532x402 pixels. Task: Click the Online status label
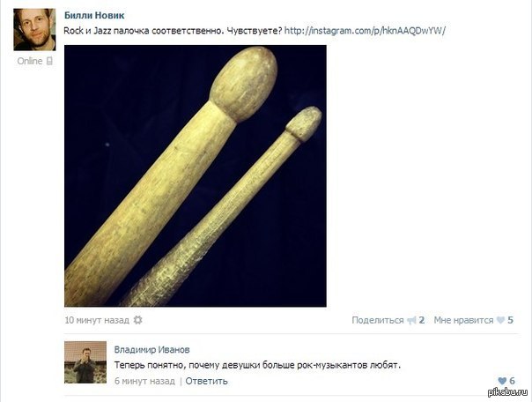point(30,61)
